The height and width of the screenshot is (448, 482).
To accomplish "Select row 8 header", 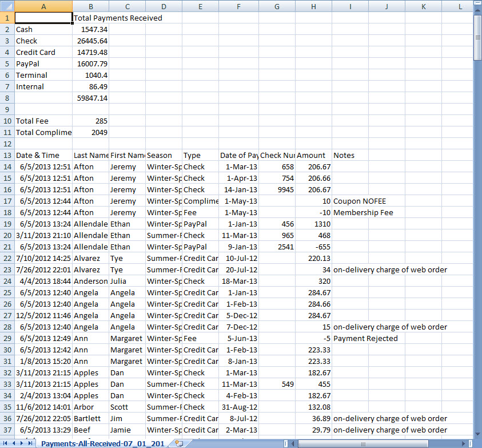I will tap(7, 98).
